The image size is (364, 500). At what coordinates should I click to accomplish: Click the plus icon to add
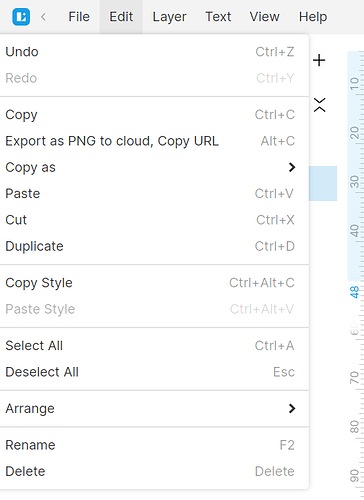pos(319,60)
